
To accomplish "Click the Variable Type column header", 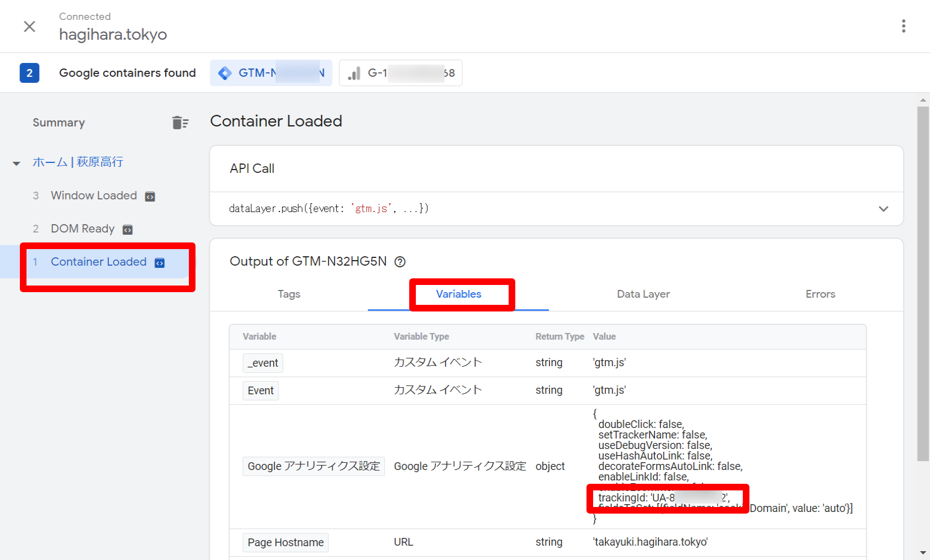I will tap(421, 336).
